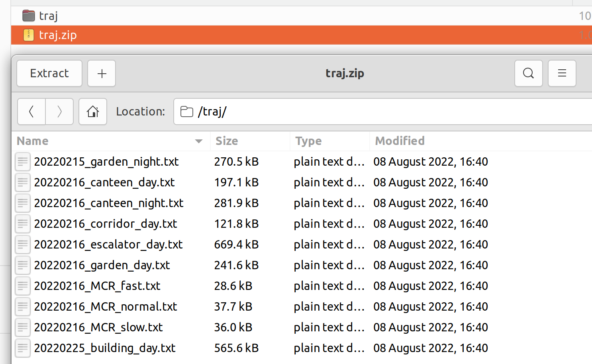
Task: Navigate forward using the right chevron
Action: pos(59,112)
